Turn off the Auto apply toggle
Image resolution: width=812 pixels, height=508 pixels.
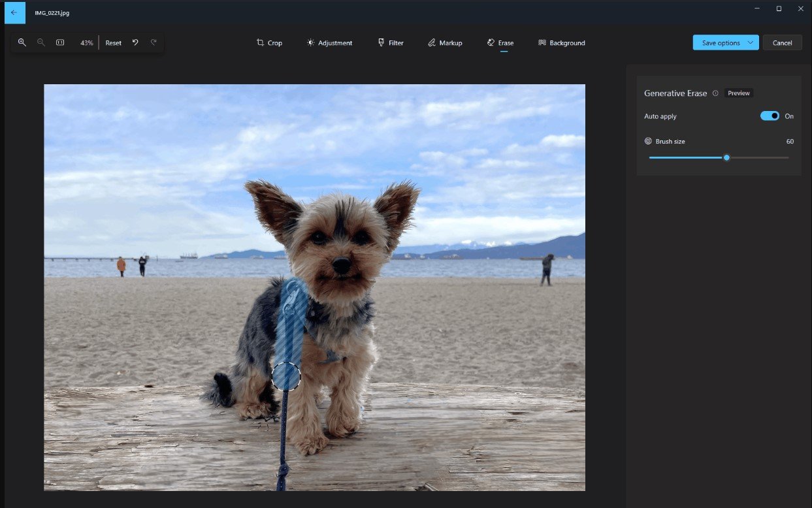pos(770,116)
